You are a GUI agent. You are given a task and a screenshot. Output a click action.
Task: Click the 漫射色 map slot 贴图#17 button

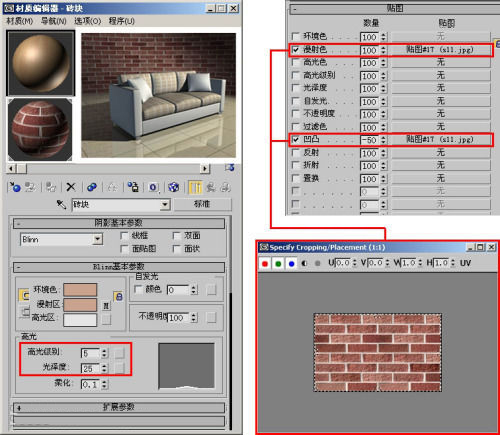click(441, 50)
